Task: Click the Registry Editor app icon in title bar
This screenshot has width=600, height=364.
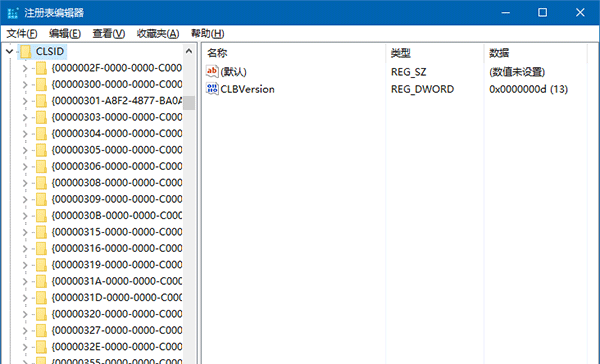Action: click(x=13, y=13)
